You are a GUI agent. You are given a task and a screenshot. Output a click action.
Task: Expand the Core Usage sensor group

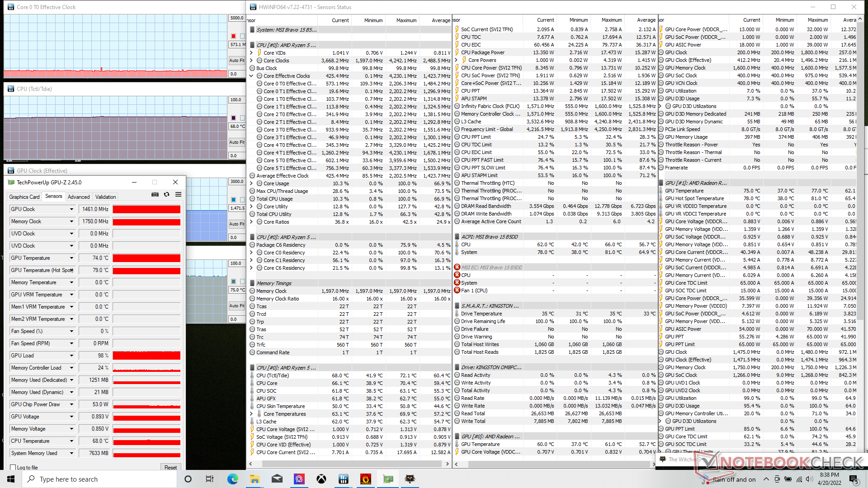pyautogui.click(x=251, y=183)
